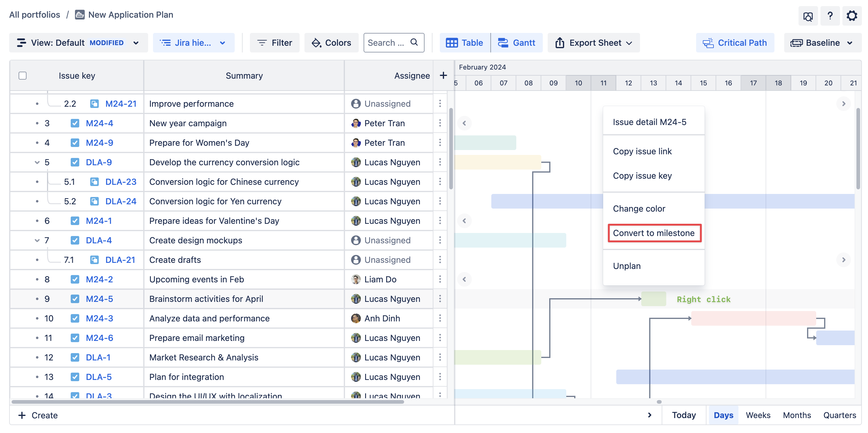This screenshot has width=868, height=433.
Task: Click the help question mark icon
Action: point(830,16)
